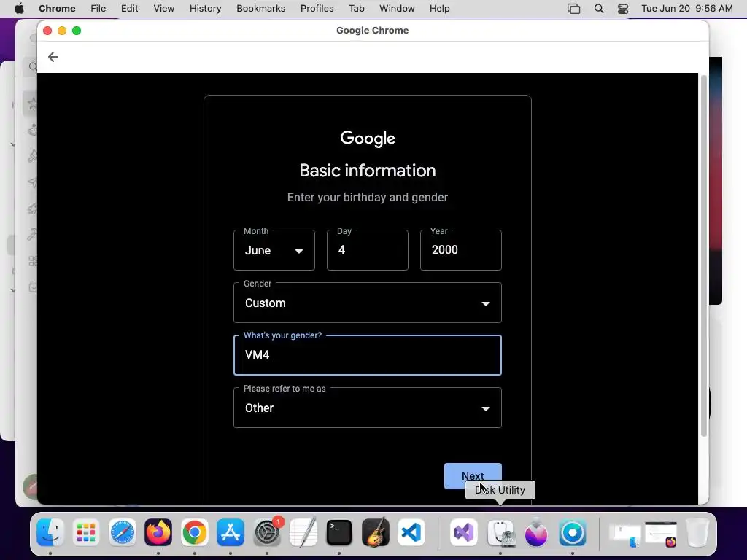The image size is (747, 560).
Task: Open Visual Studio Code from the Dock
Action: click(411, 532)
